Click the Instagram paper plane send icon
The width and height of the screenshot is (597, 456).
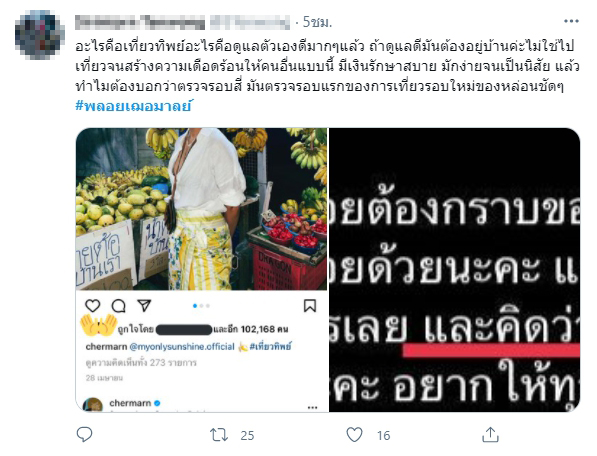pos(144,305)
